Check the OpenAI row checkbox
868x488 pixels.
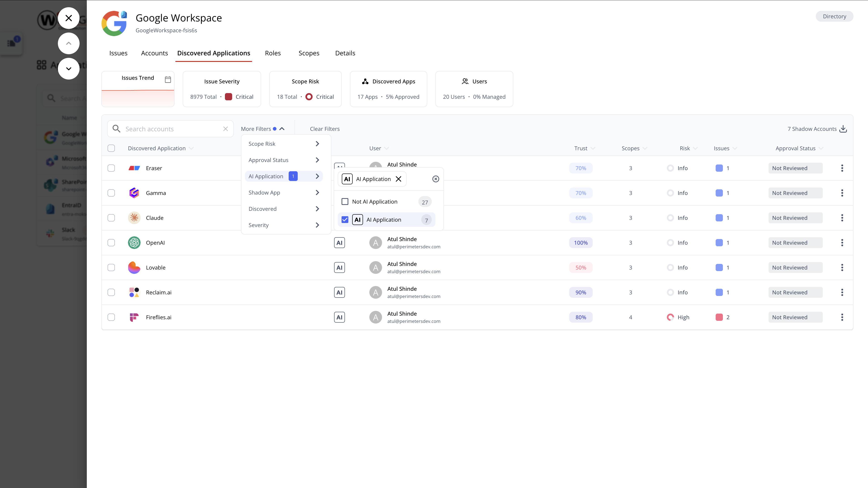pos(111,243)
